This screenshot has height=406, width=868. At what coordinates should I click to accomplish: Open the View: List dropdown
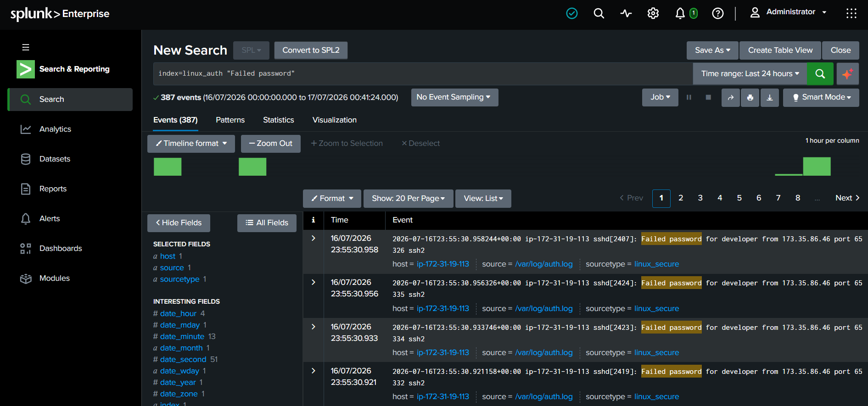pos(483,199)
